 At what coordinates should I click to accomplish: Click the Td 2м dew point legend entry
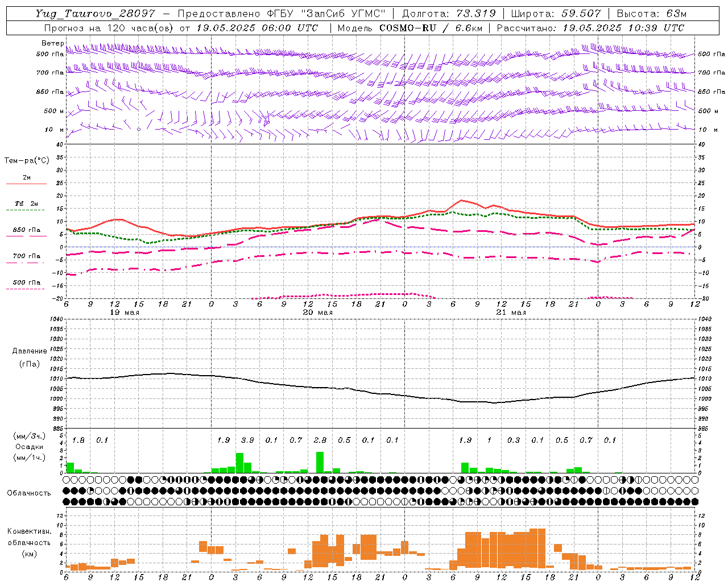(x=26, y=203)
